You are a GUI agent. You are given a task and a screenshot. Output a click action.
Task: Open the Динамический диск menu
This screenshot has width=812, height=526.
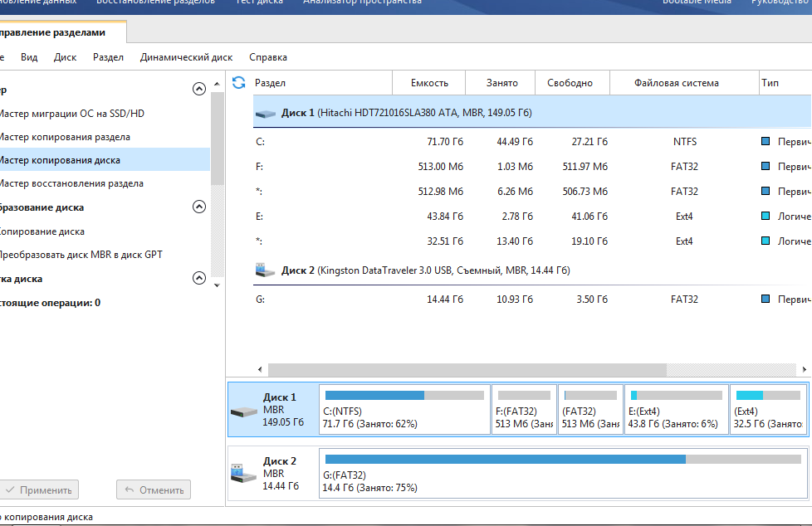[x=186, y=57]
